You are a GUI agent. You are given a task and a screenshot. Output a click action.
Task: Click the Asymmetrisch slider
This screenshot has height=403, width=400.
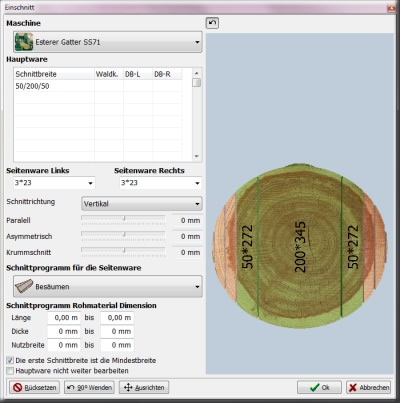[123, 236]
